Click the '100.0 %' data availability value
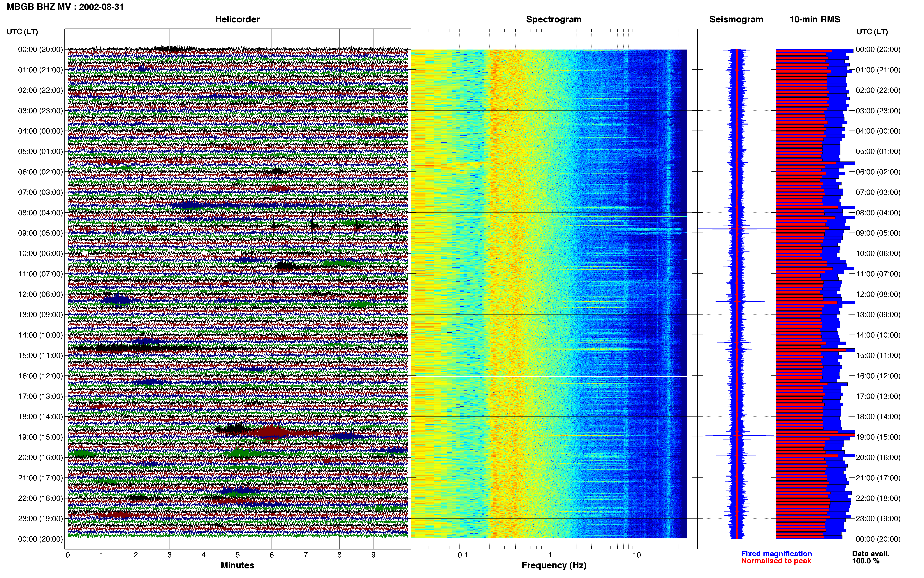 coord(865,561)
